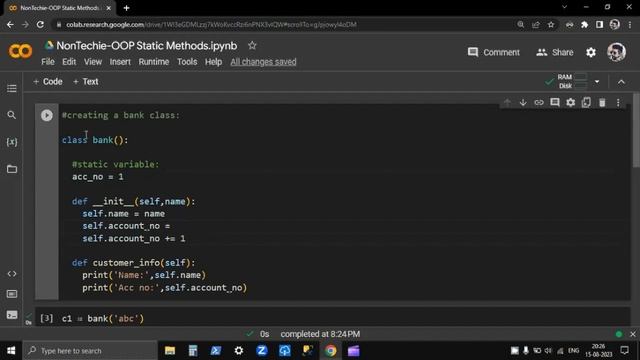Add a new Code cell
This screenshot has width=640, height=360.
pyautogui.click(x=48, y=82)
